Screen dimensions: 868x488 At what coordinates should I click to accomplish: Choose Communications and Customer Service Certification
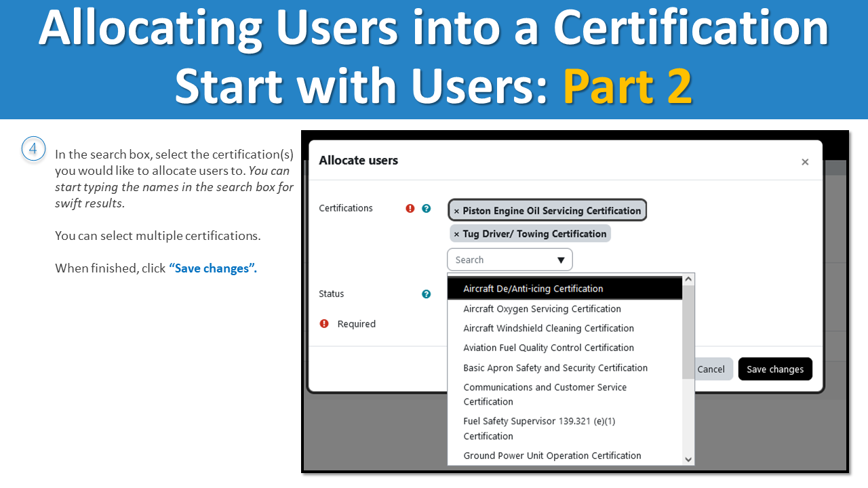pyautogui.click(x=545, y=394)
